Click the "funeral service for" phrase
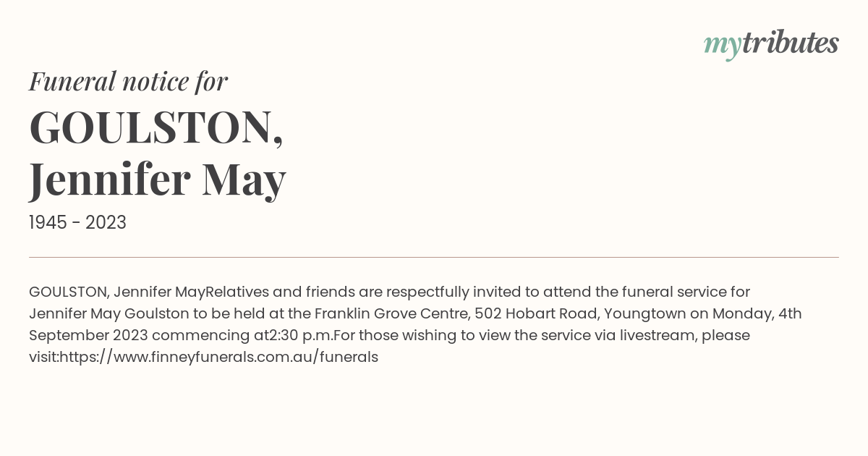The image size is (868, 456). 684,292
